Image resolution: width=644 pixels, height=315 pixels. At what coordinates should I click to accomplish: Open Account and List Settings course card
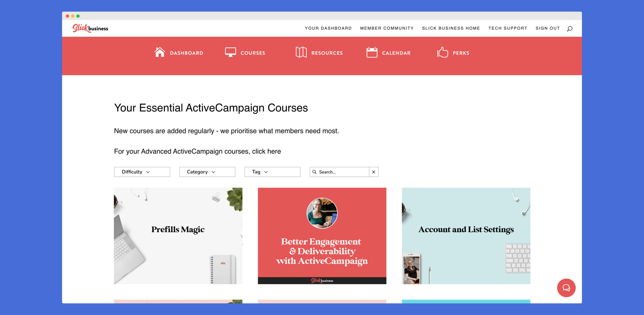point(466,236)
